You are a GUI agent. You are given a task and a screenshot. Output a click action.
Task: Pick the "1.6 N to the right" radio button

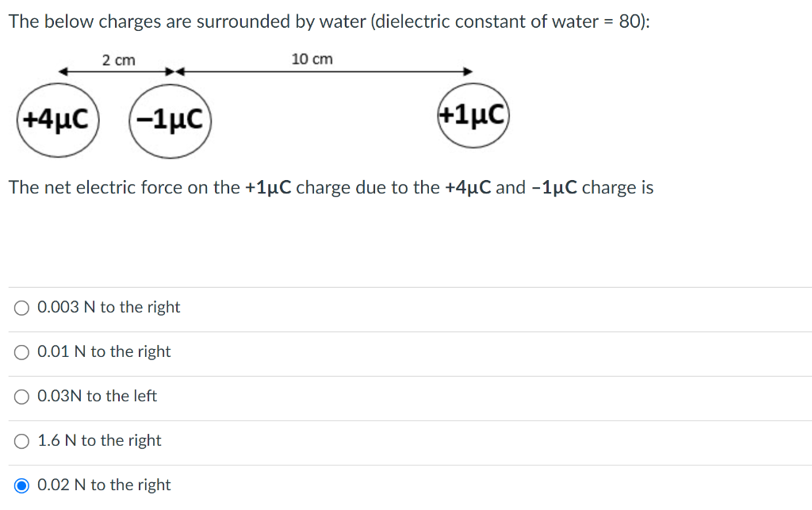click(x=21, y=441)
